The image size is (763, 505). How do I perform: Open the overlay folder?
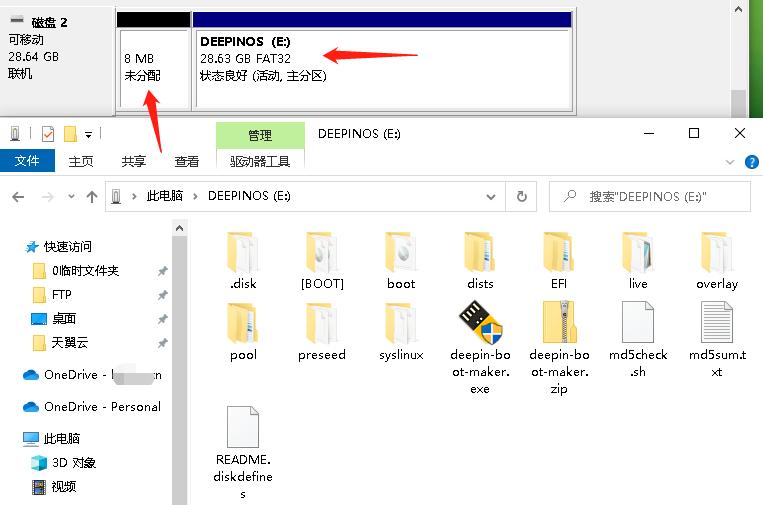716,261
